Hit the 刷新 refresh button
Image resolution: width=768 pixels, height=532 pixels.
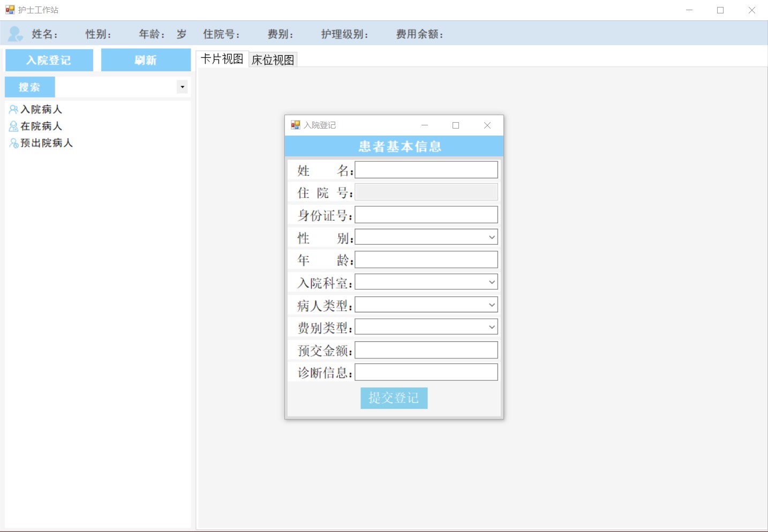click(146, 60)
